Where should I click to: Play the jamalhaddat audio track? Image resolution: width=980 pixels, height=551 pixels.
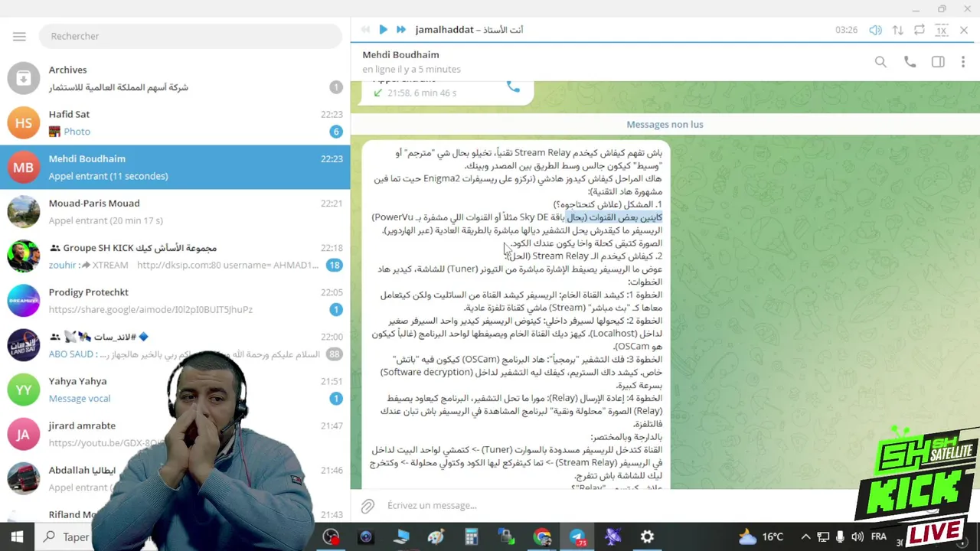pyautogui.click(x=383, y=30)
